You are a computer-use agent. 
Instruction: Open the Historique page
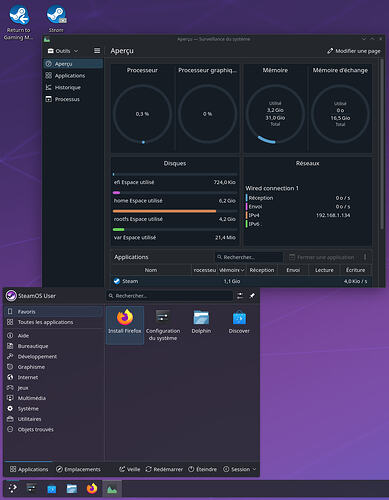coord(73,87)
